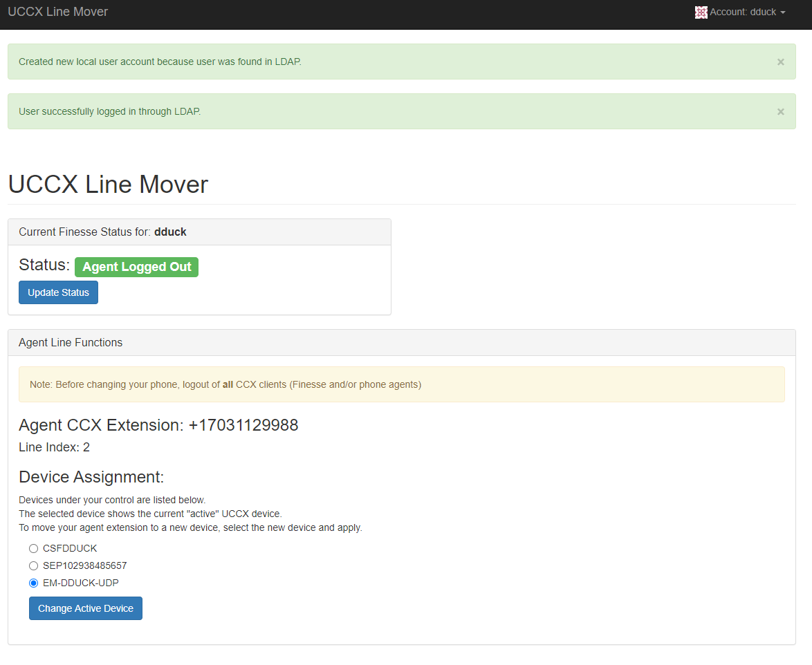
Task: Select the EM-DDUCK-UDP device radio button
Action: (x=34, y=583)
